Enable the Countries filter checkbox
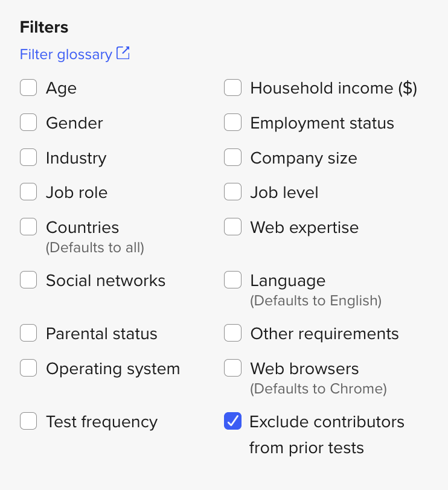Image resolution: width=448 pixels, height=490 pixels. click(28, 227)
